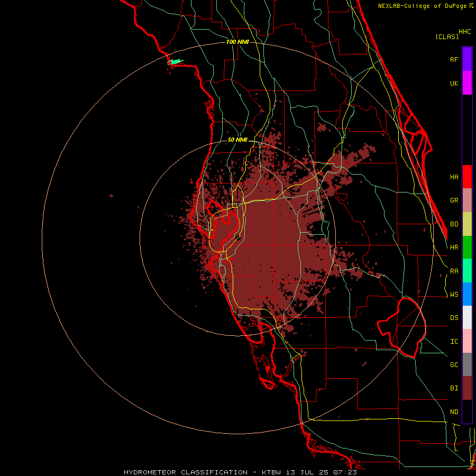Click the WS blue legend swatch
476x476 pixels.
(467, 294)
